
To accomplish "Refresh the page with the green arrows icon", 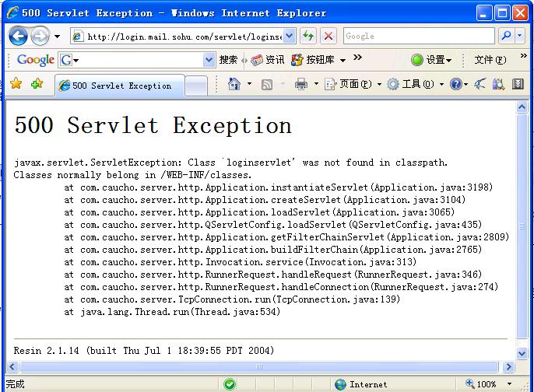I will (x=308, y=36).
